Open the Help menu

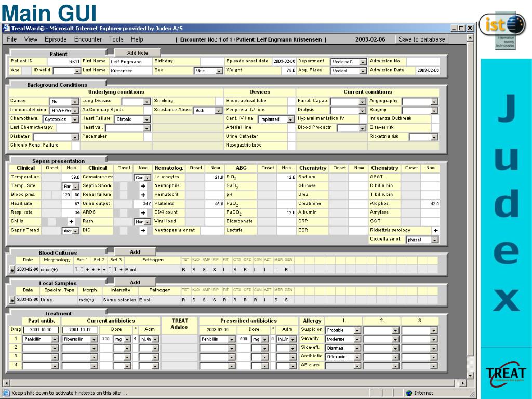[x=137, y=39]
